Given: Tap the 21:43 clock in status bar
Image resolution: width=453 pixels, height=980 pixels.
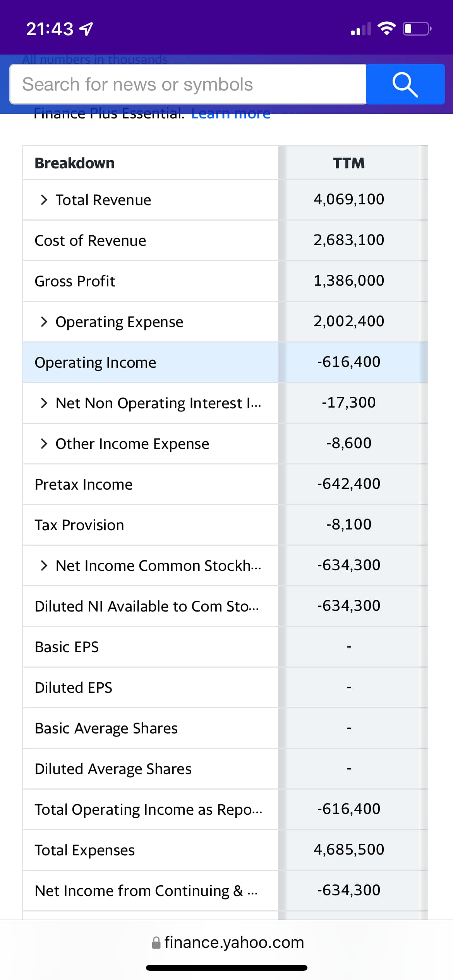Looking at the screenshot, I should point(50,29).
